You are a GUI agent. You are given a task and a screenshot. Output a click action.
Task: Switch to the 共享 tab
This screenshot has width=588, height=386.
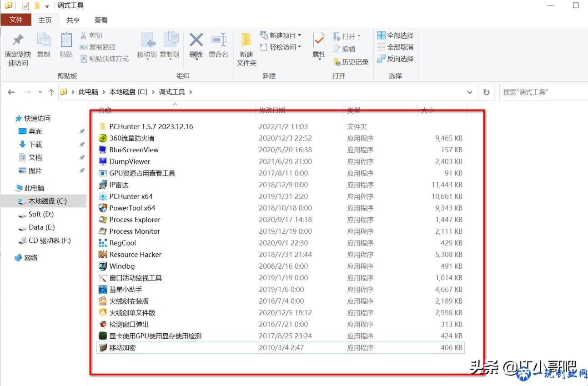73,20
